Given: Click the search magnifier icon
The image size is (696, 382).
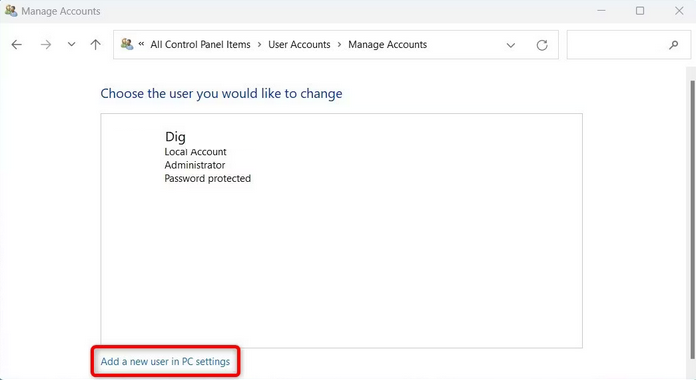Looking at the screenshot, I should 674,44.
